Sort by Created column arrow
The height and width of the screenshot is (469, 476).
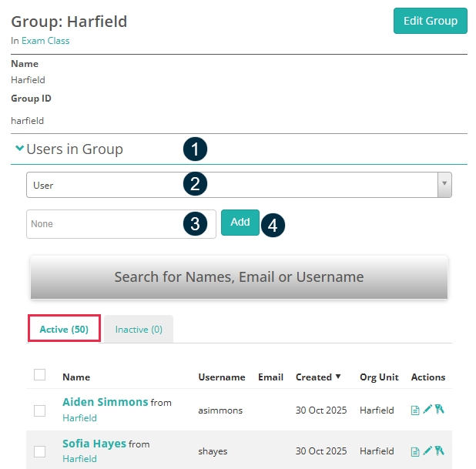pos(338,377)
